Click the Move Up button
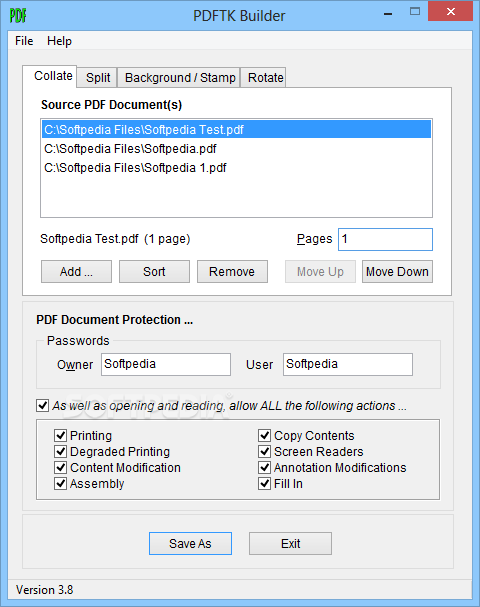Screen dimensions: 480x607 [320, 271]
